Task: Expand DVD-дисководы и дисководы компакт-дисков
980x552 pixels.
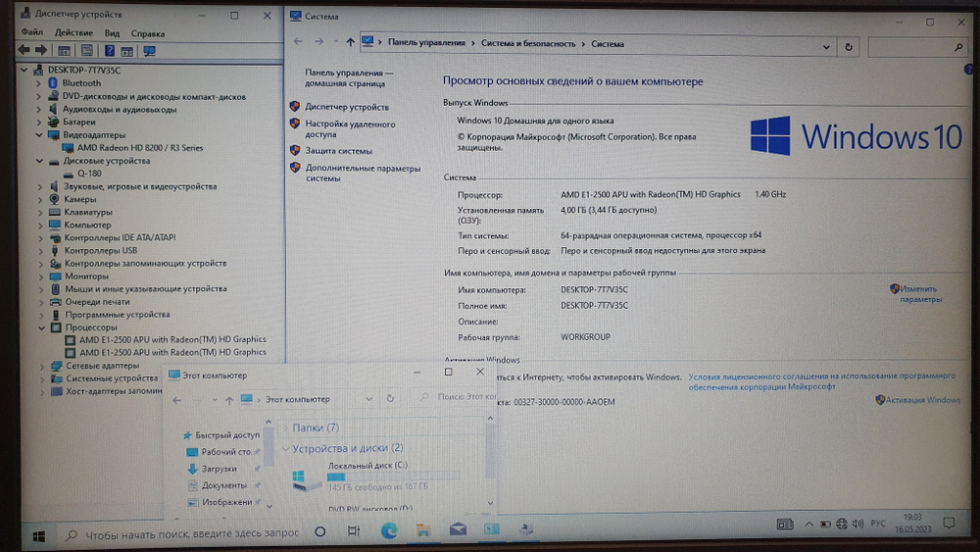Action: (x=39, y=97)
